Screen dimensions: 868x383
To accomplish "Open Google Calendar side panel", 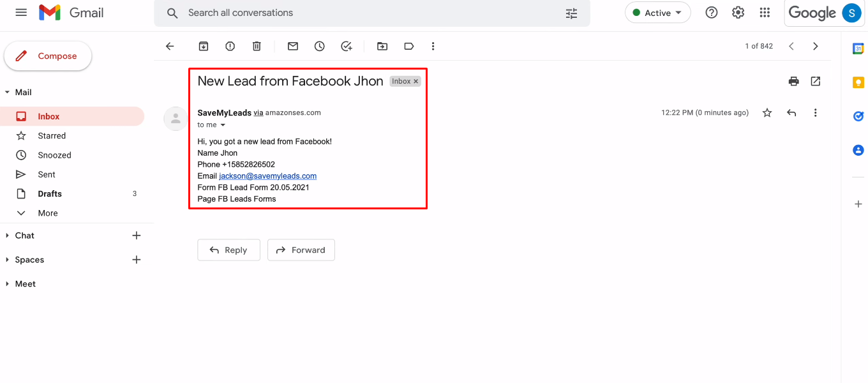I will (858, 49).
